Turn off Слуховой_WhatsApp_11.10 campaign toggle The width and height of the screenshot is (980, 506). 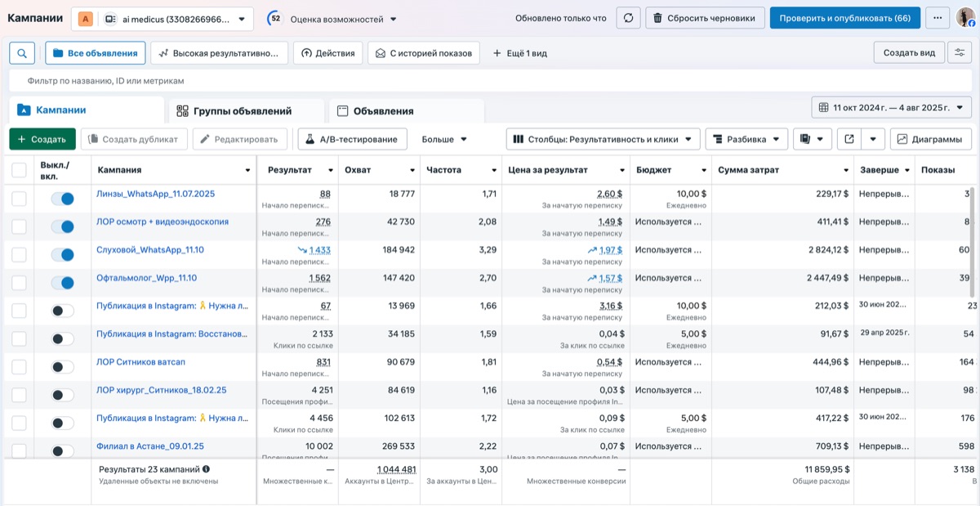62,255
